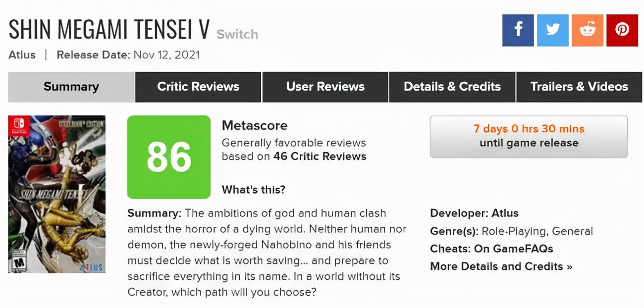
Task: Expand More Details and Credits
Action: pyautogui.click(x=501, y=266)
